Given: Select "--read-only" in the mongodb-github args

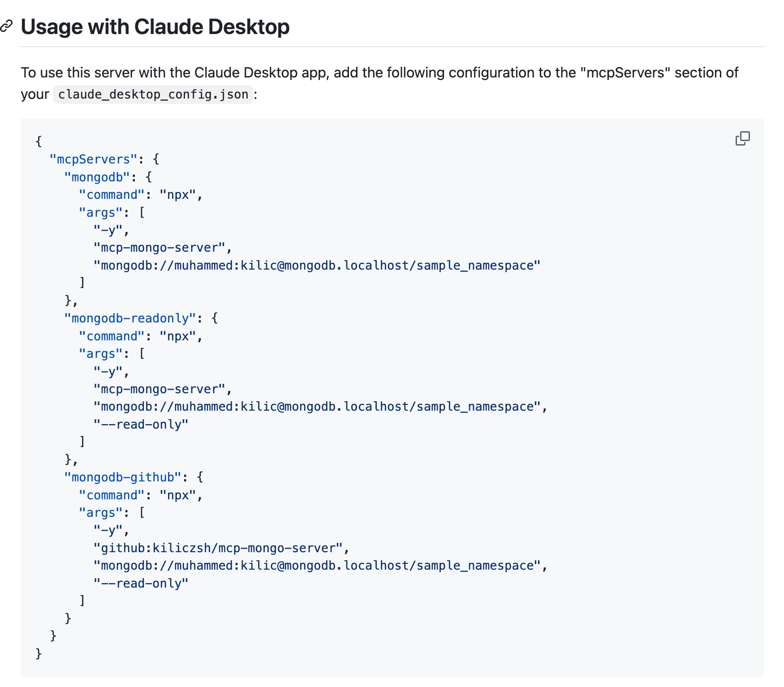Looking at the screenshot, I should click(x=141, y=584).
